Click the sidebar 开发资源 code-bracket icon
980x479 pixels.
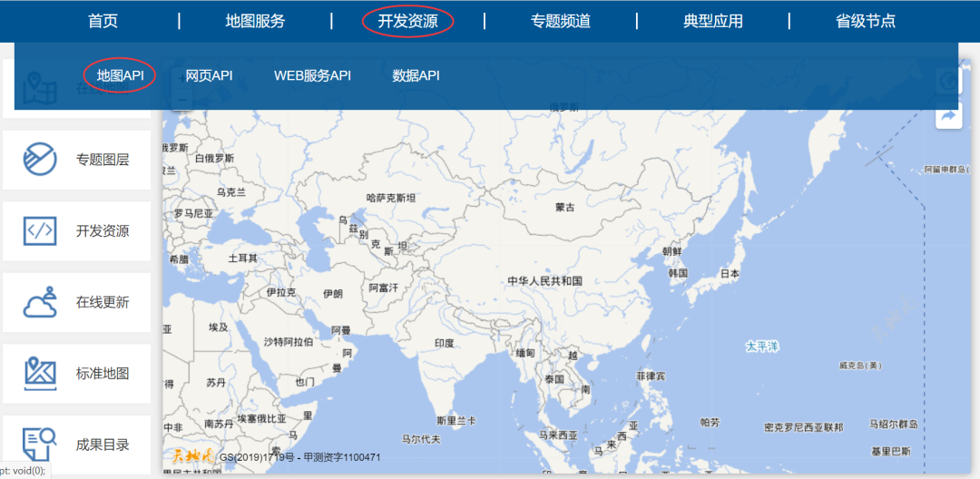click(x=40, y=231)
